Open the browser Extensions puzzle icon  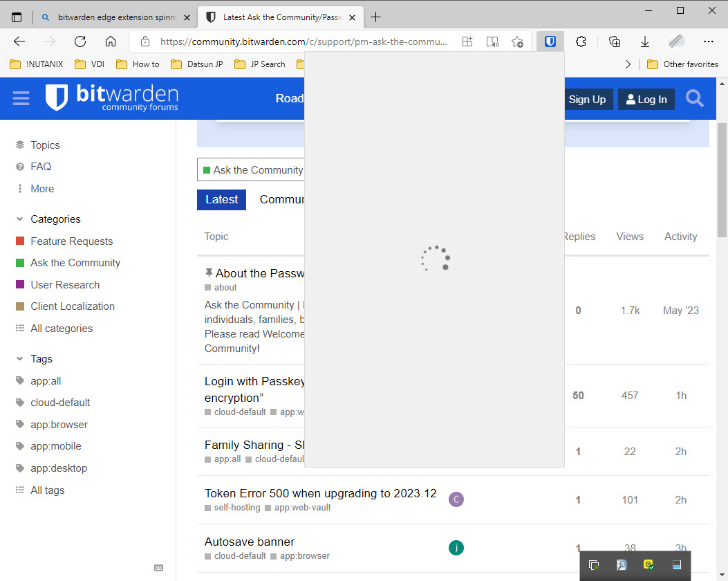pos(581,41)
